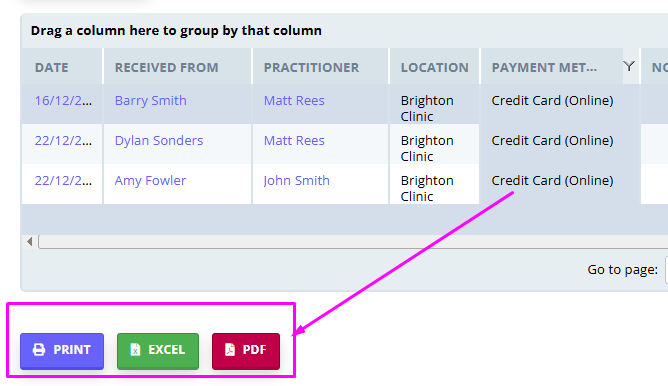Sort by the Practitioner column header
The image size is (668, 386).
pos(311,67)
